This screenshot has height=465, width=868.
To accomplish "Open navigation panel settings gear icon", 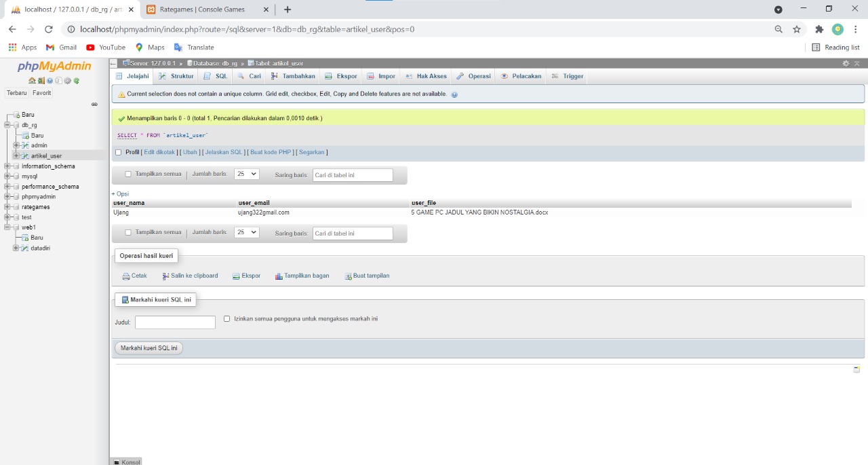I will (68, 81).
